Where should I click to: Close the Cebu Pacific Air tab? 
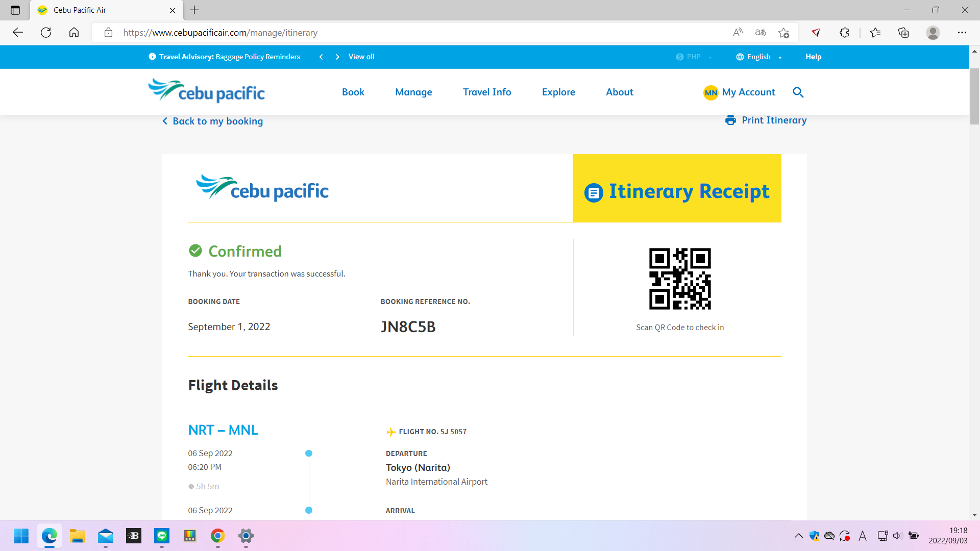(x=173, y=10)
